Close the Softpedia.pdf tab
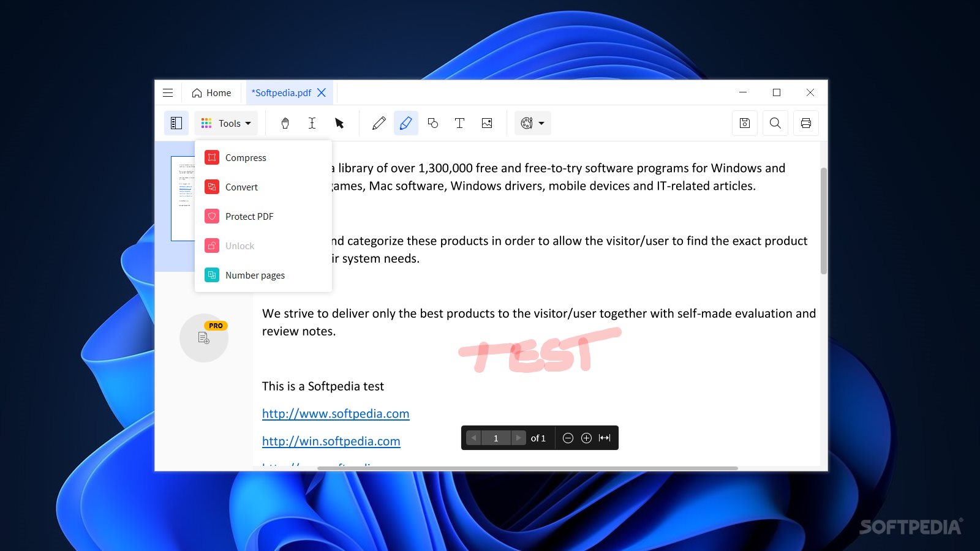The width and height of the screenshot is (980, 551). 322,92
